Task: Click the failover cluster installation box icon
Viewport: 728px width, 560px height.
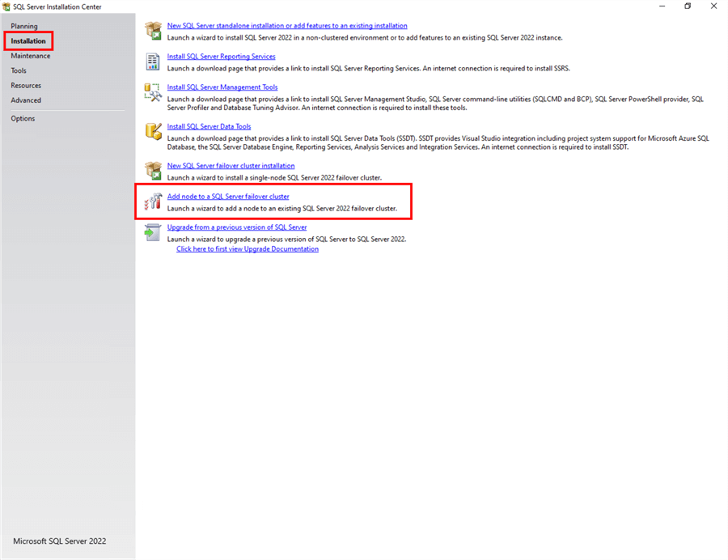Action: 153,171
